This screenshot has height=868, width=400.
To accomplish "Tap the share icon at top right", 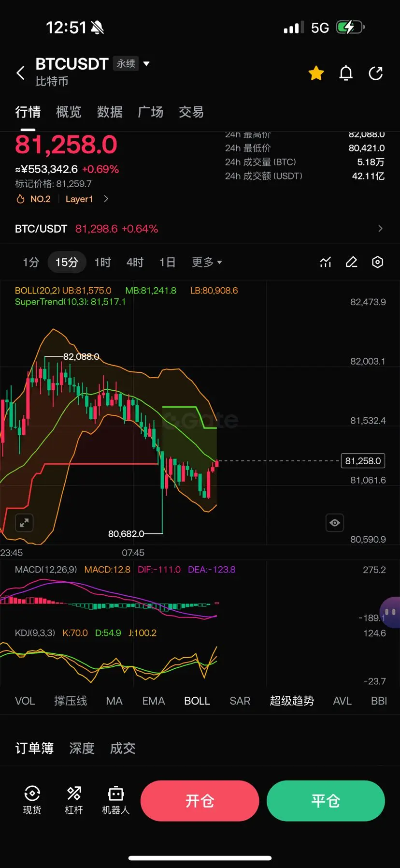I will pyautogui.click(x=375, y=73).
